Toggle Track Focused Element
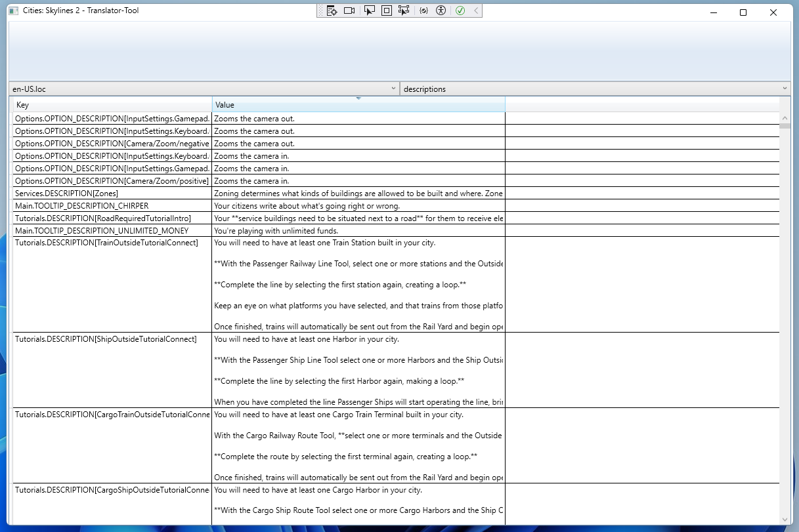This screenshot has height=532, width=799. 403,10
